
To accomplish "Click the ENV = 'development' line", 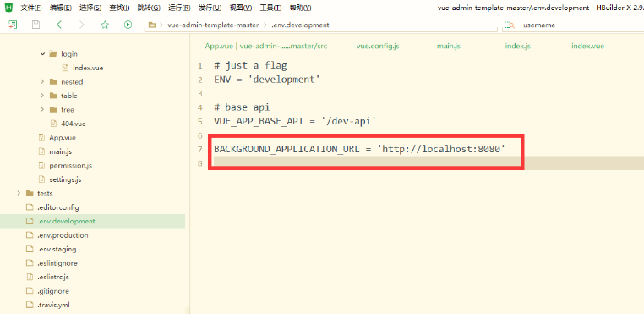I will 267,80.
